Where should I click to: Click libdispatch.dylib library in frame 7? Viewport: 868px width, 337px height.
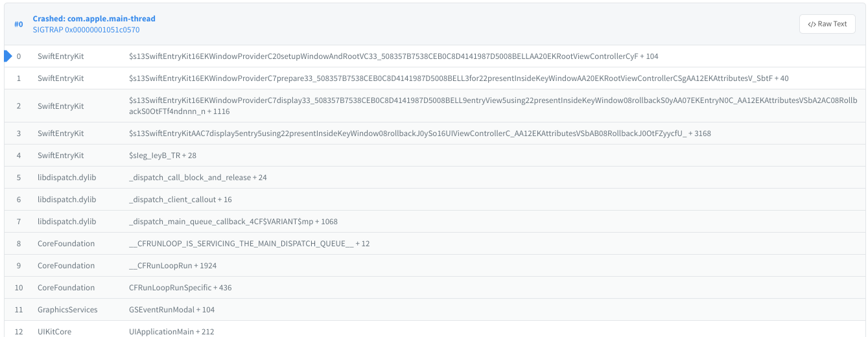pyautogui.click(x=67, y=222)
